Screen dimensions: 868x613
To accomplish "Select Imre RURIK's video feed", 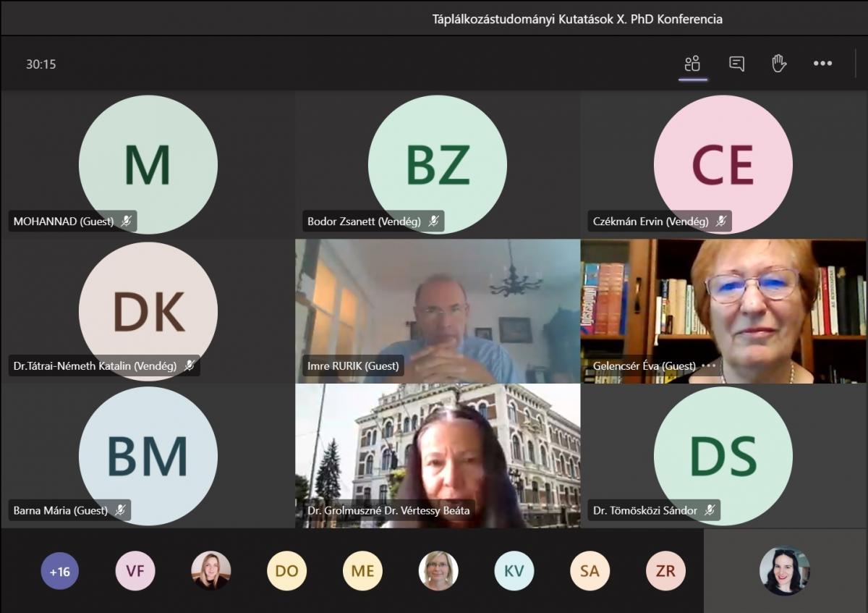I will pyautogui.click(x=438, y=311).
